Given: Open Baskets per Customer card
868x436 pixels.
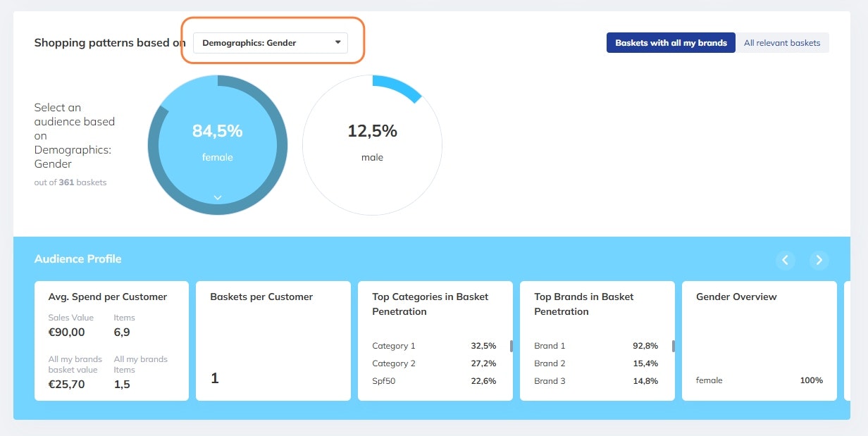Looking at the screenshot, I should [x=273, y=341].
